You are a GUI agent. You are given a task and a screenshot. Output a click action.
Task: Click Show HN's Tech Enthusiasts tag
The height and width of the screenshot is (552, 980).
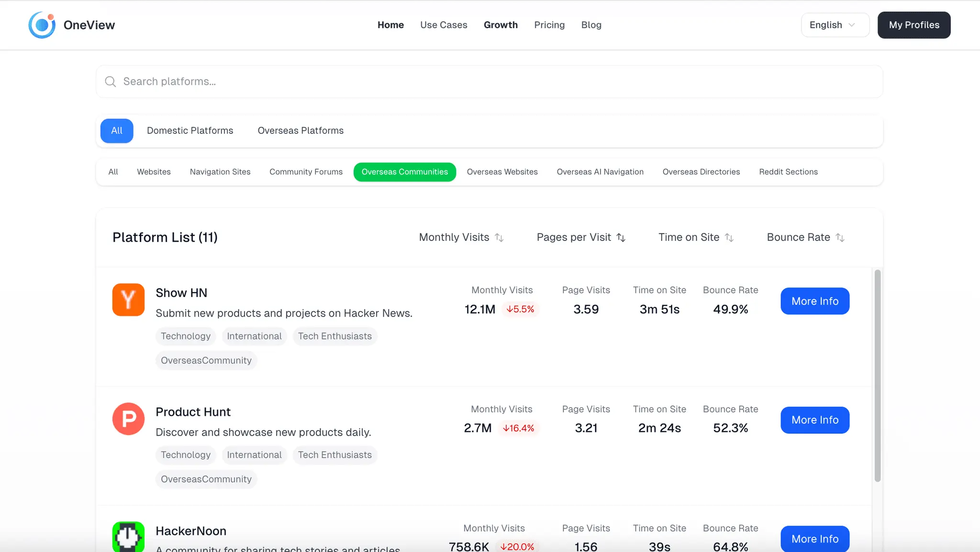[335, 336]
